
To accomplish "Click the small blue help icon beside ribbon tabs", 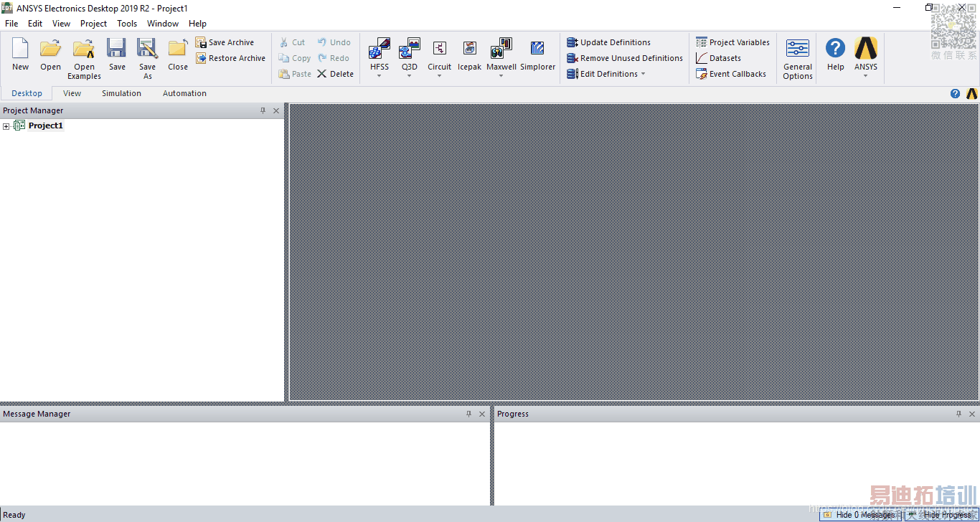I will pyautogui.click(x=955, y=93).
